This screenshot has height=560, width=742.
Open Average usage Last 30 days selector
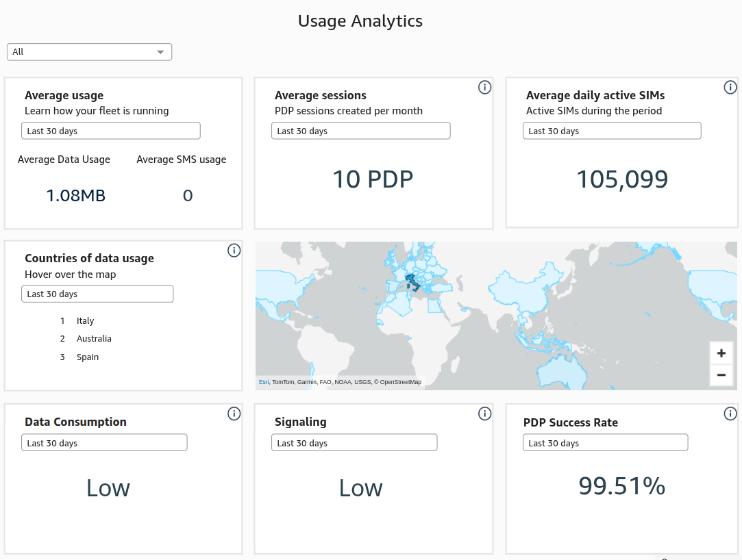pyautogui.click(x=111, y=131)
